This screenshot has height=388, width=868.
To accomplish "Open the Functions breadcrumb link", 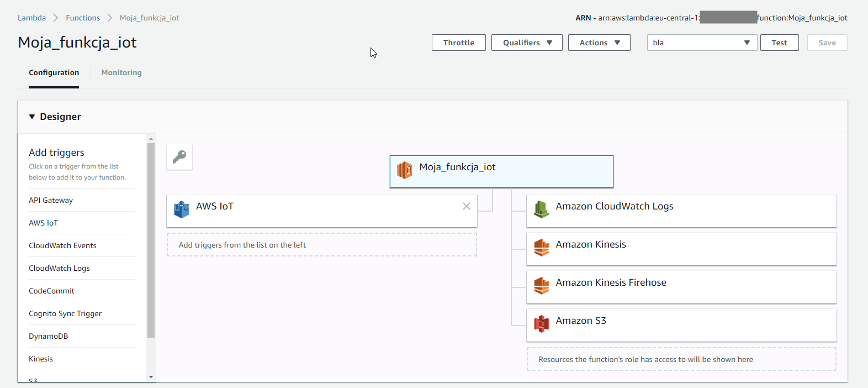I will tap(83, 18).
